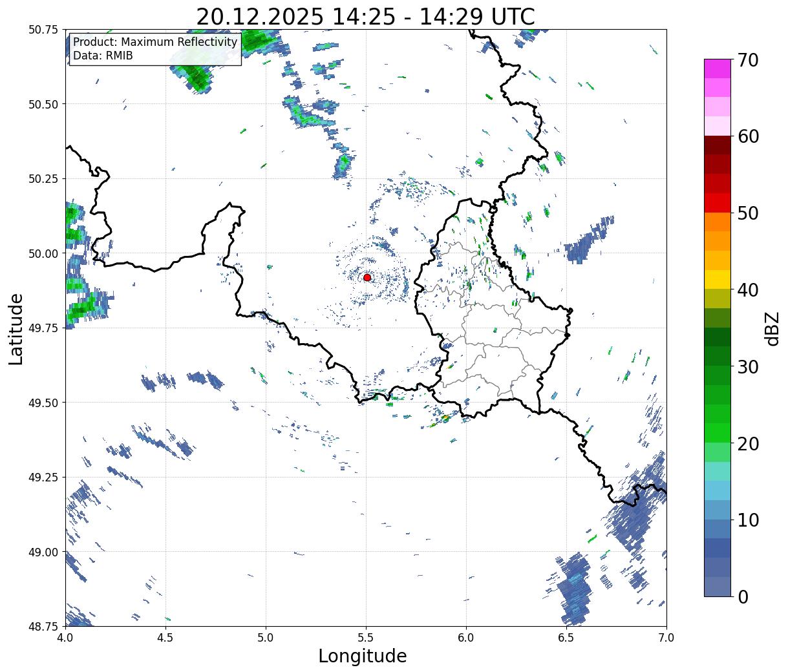Click the colorbar tick label 70

tap(747, 60)
